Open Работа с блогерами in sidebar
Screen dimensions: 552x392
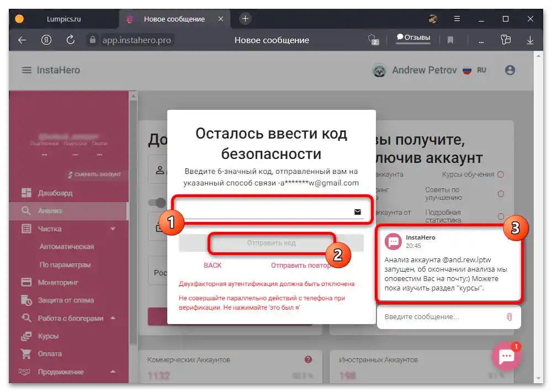(71, 319)
